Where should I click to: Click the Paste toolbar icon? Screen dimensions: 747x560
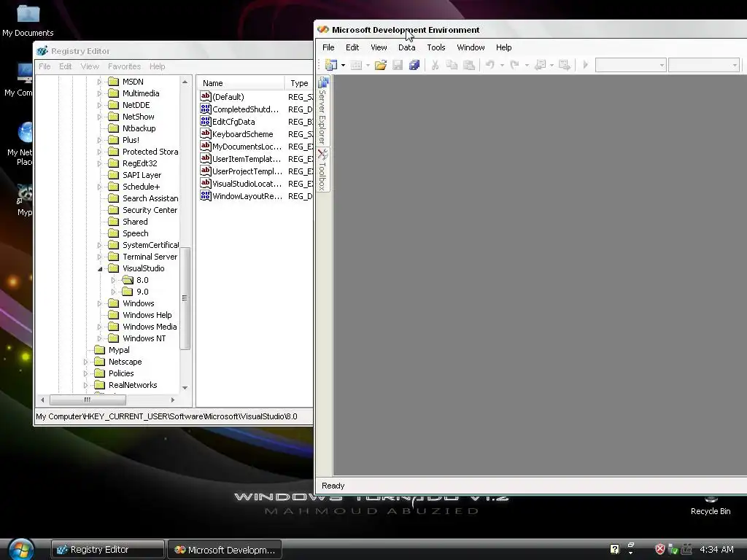469,65
